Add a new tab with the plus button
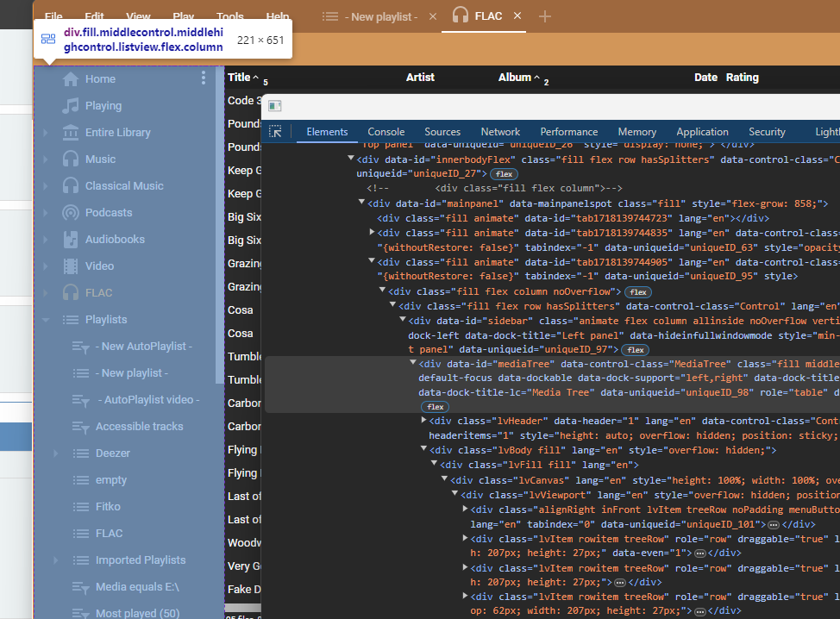Viewport: 840px width, 619px height. coord(545,16)
